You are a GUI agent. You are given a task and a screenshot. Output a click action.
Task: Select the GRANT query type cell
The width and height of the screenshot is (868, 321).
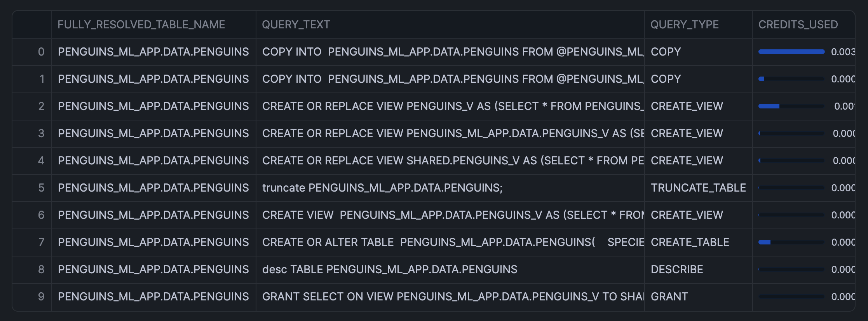(x=669, y=297)
